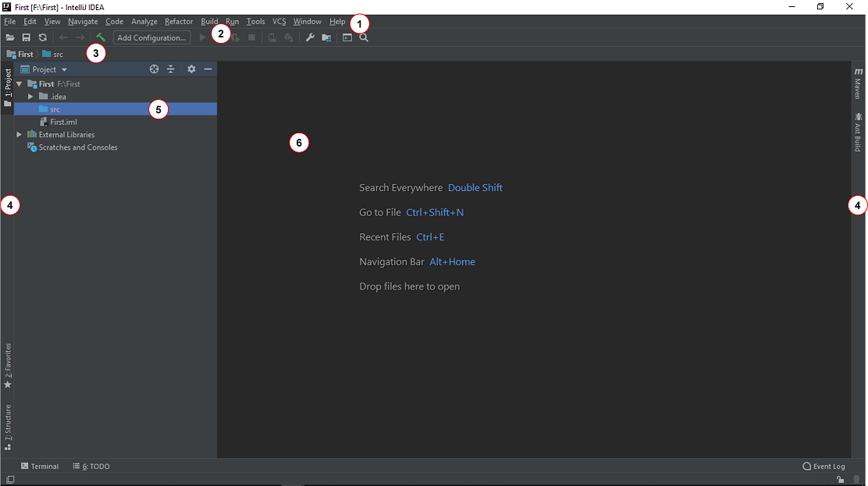Open the Help menu
The image size is (868, 486).
[x=337, y=22]
